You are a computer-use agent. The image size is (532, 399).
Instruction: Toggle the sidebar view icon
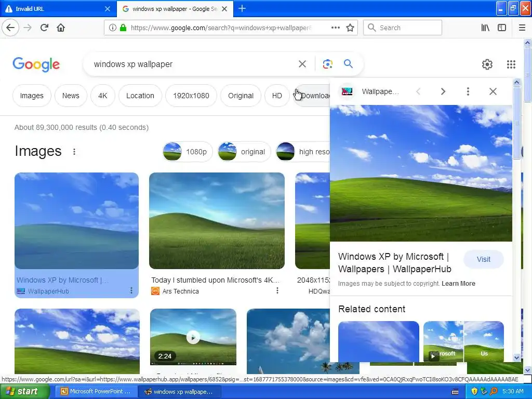point(502,28)
